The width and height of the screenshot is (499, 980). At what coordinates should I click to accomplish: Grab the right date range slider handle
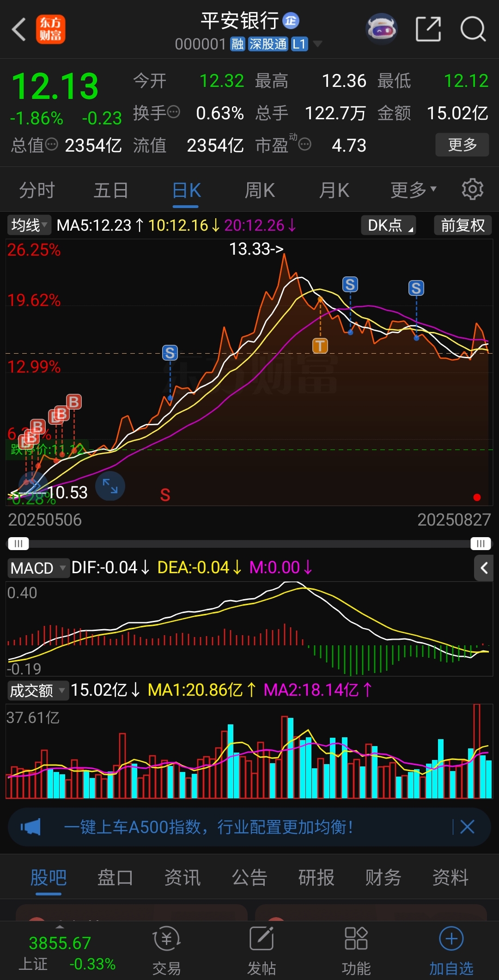[481, 543]
